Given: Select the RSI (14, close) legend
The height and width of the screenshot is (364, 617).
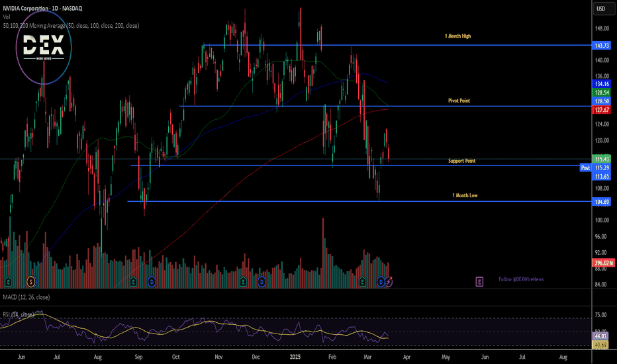Looking at the screenshot, I should (18, 314).
